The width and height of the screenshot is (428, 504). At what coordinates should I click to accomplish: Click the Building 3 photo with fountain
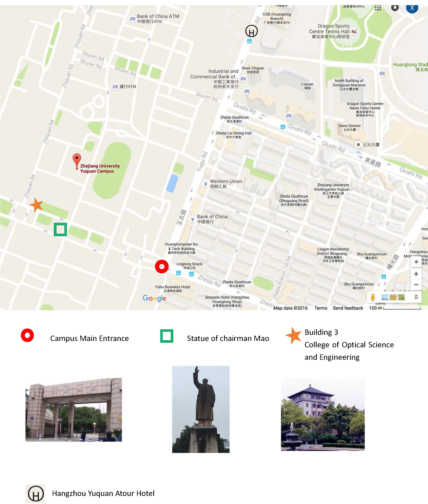pos(323,415)
